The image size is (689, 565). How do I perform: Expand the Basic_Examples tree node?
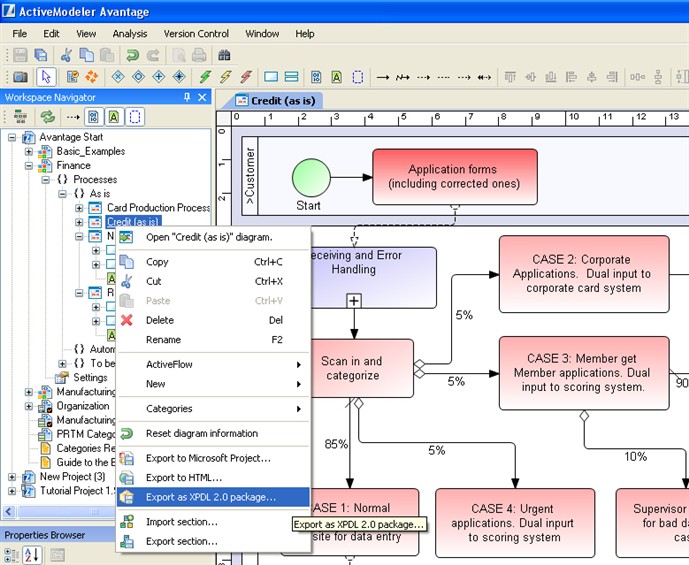click(x=29, y=152)
